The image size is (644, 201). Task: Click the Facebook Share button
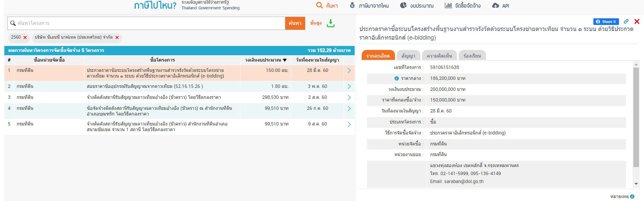pos(606,22)
